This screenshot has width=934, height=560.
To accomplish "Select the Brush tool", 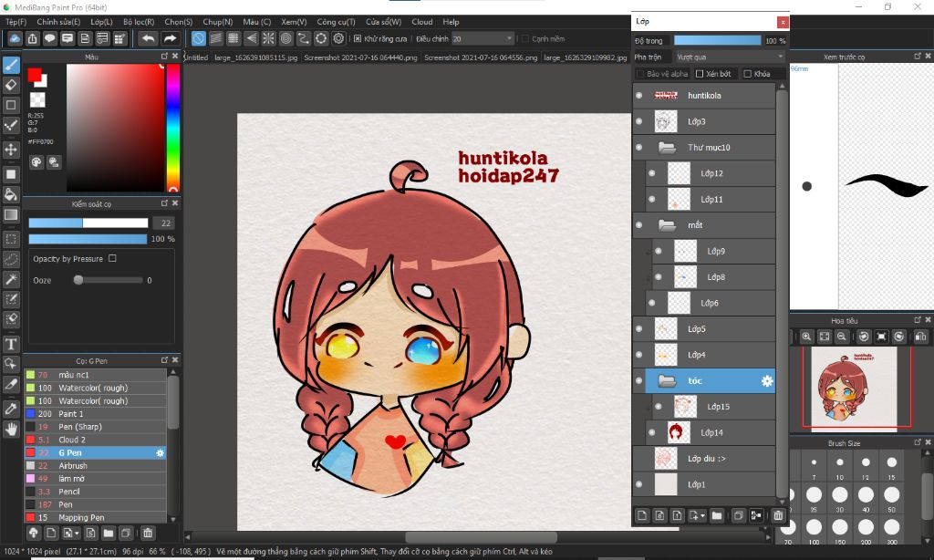I will point(11,65).
